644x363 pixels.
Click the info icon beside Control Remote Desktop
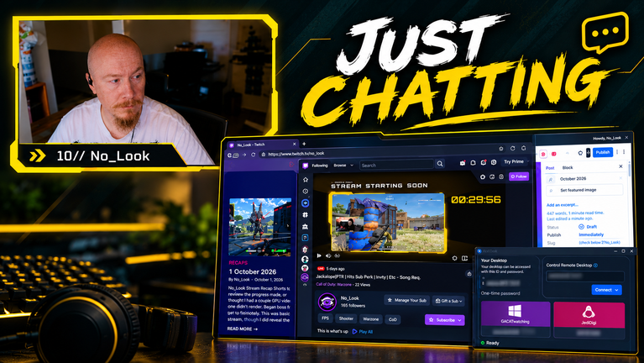595,266
